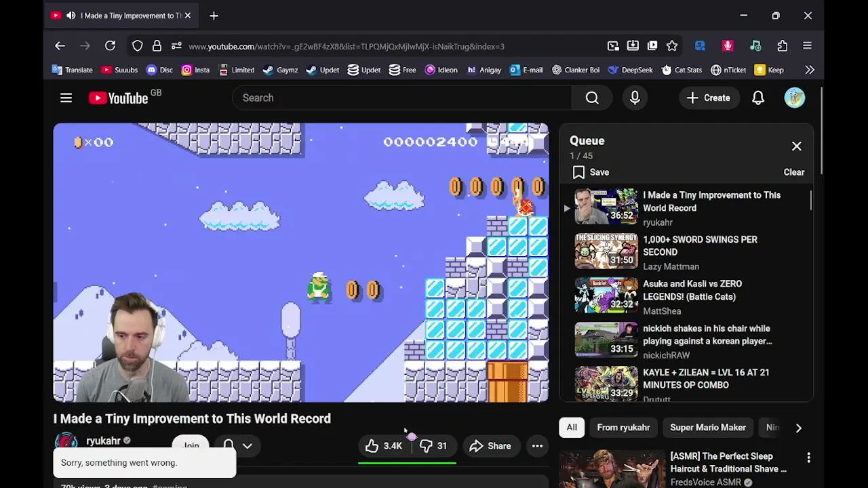Open 'KAYLE + ZILEAN = LVL 16' thumbnail
The height and width of the screenshot is (488, 868).
606,384
